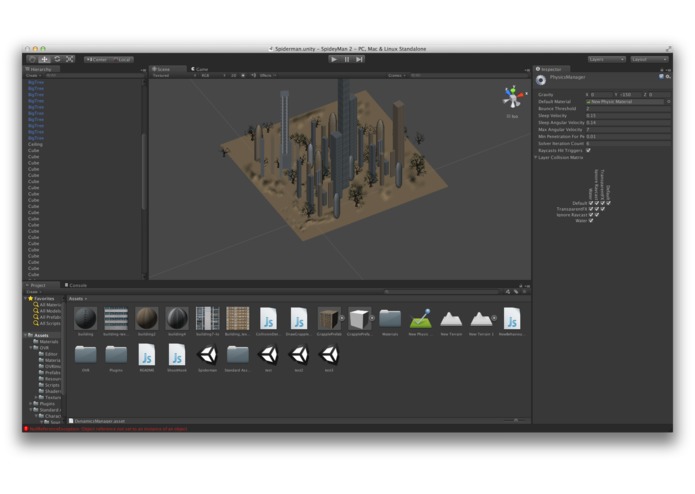
Task: Open the Gizmos dropdown
Action: tap(397, 76)
